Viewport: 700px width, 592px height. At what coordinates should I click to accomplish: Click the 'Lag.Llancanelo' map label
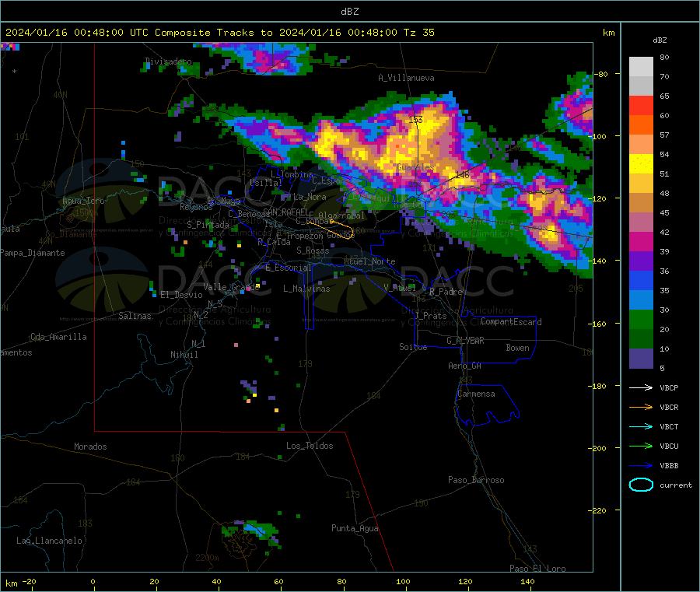click(49, 541)
